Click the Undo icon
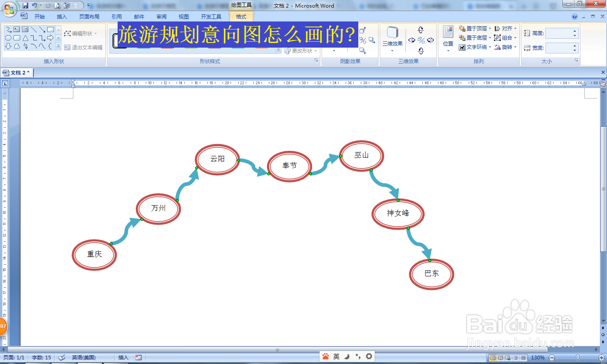The image size is (607, 364). coord(35,5)
